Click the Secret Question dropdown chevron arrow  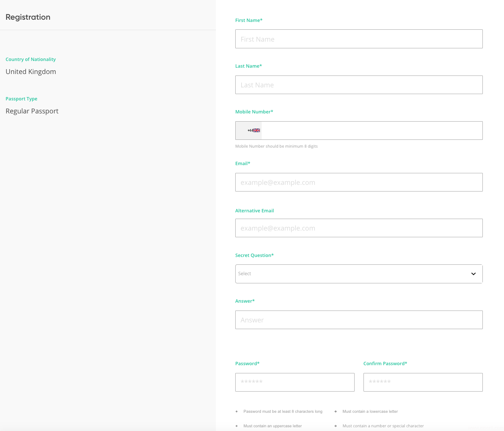pyautogui.click(x=473, y=274)
